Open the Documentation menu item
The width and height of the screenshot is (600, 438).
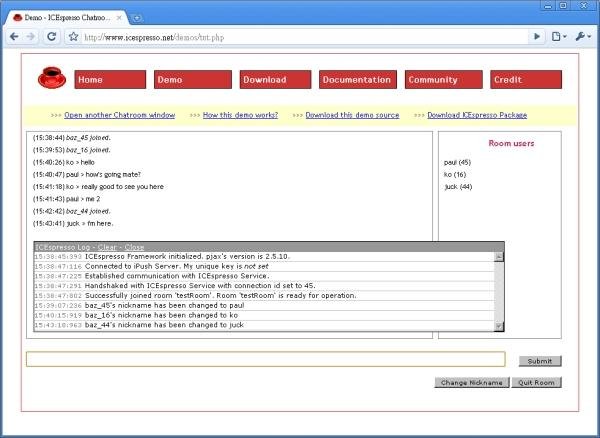(358, 80)
